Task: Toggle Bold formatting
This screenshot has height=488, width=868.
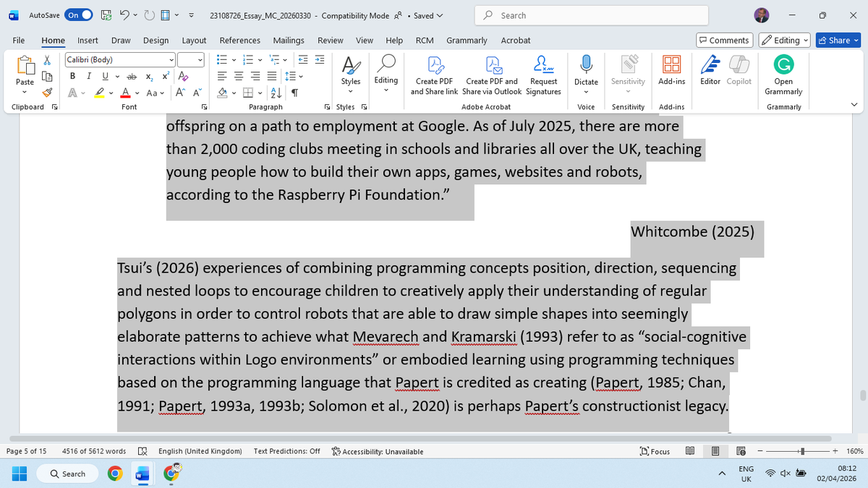Action: [x=72, y=77]
